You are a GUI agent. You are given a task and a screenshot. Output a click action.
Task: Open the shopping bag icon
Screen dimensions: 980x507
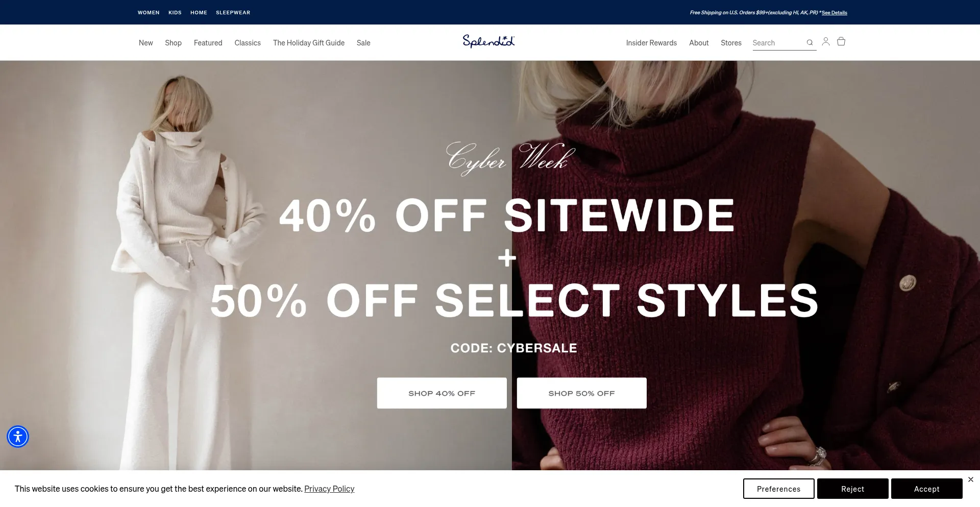point(841,41)
